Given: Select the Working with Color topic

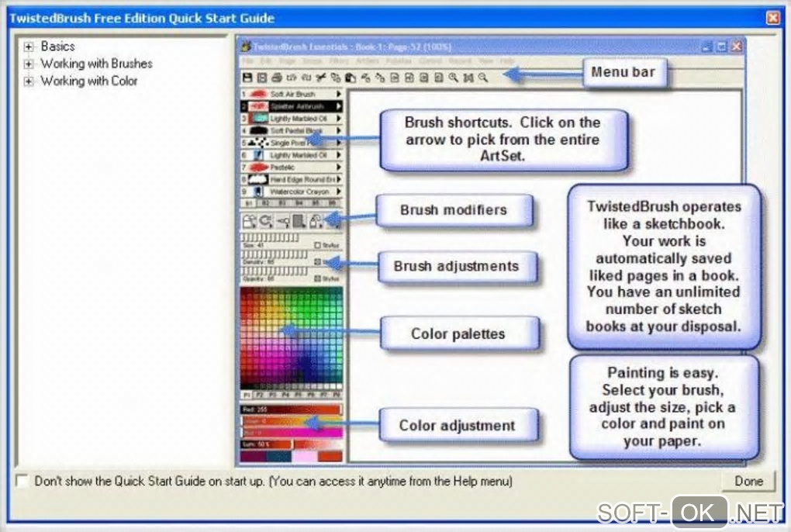Looking at the screenshot, I should tap(88, 81).
